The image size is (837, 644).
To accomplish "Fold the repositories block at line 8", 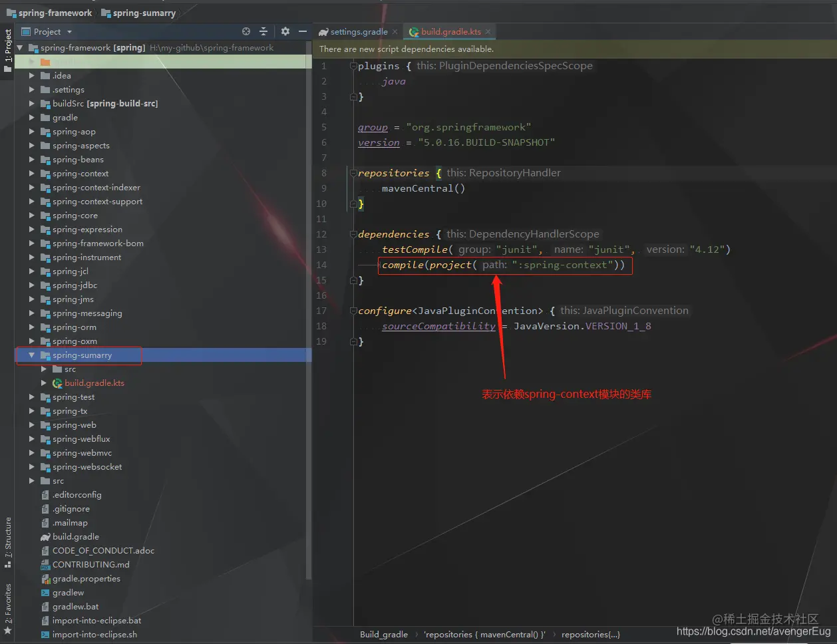I will pyautogui.click(x=353, y=173).
